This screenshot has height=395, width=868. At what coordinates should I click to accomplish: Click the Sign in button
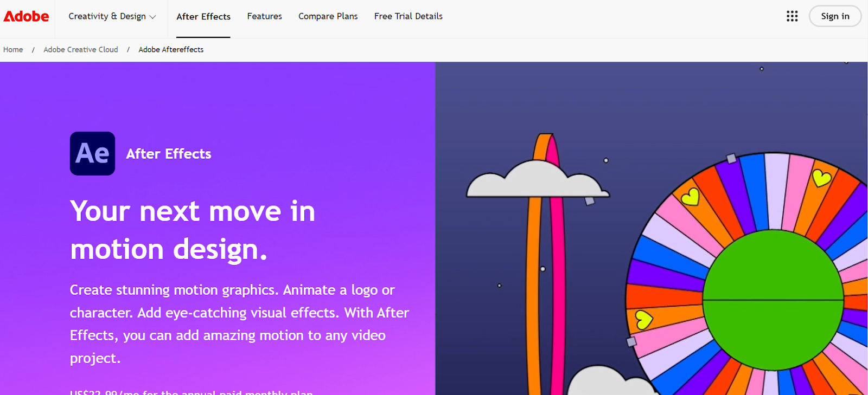[835, 16]
